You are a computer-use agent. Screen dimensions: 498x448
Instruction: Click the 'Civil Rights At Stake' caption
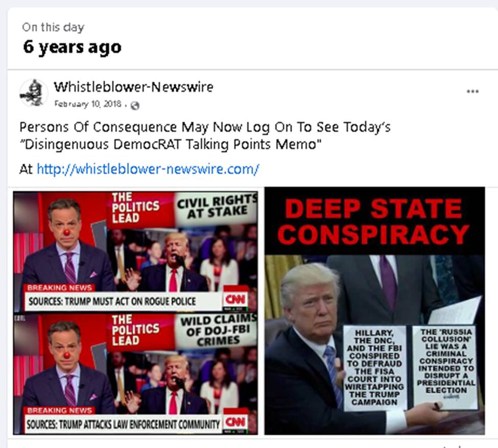click(217, 207)
